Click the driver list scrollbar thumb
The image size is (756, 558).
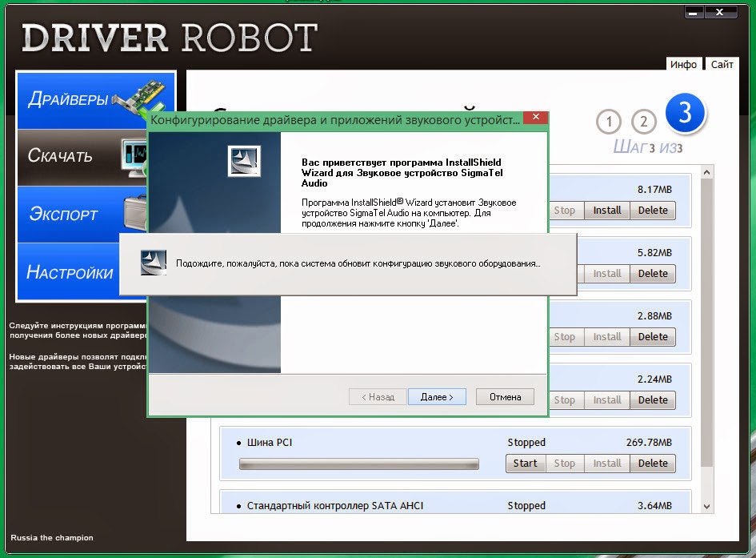706,322
